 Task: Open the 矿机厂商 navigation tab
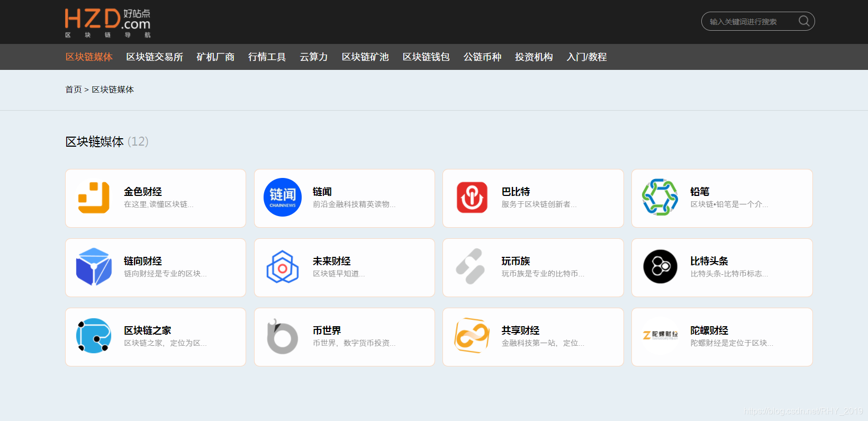(215, 57)
